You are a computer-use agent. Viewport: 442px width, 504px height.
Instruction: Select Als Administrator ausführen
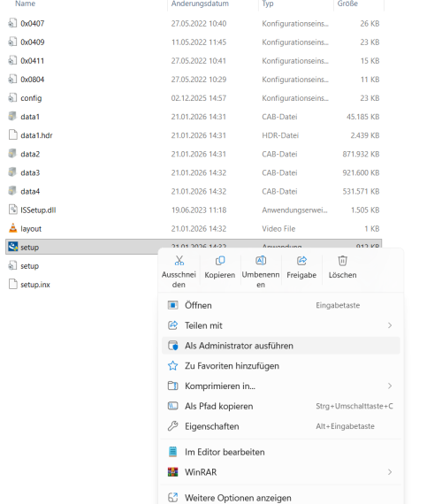tap(280, 346)
